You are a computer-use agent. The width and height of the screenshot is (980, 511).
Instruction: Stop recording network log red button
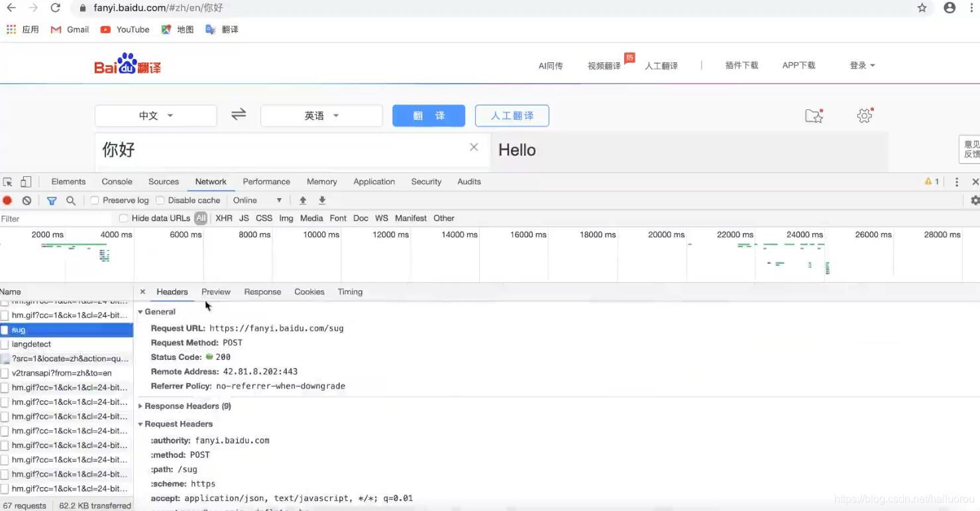pyautogui.click(x=7, y=200)
